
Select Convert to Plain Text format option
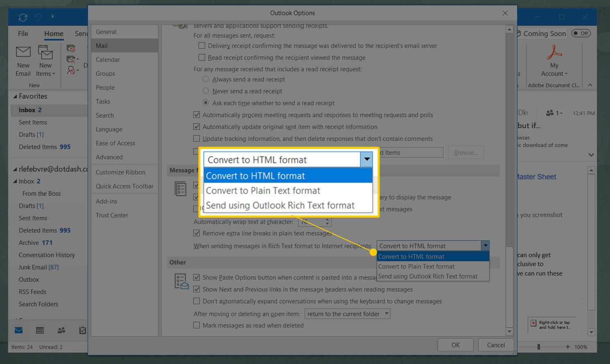[x=433, y=267]
